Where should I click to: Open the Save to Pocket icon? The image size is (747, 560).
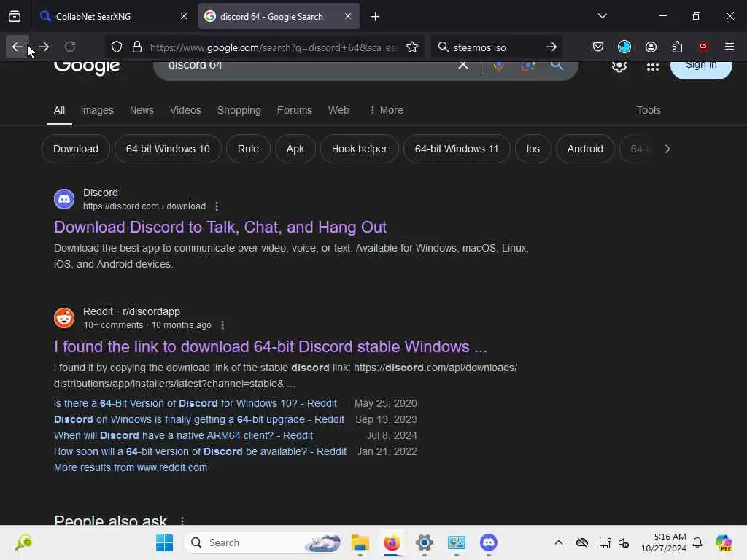point(598,47)
